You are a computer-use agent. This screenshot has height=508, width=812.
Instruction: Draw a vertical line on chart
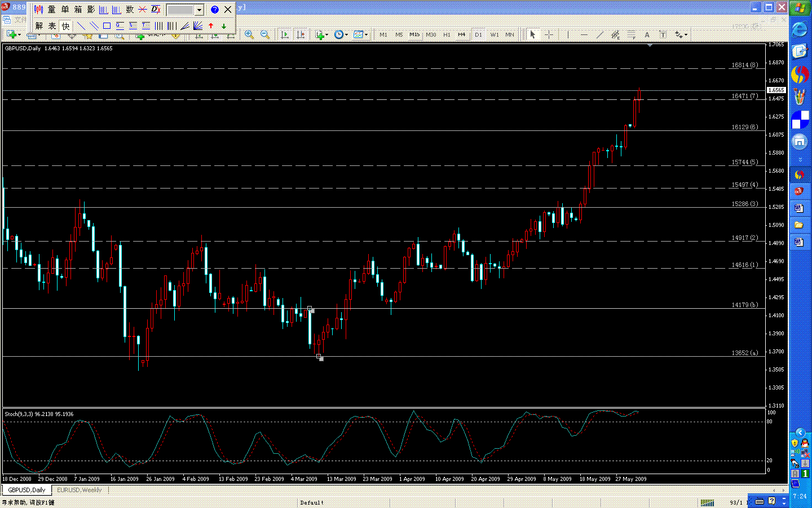[x=568, y=34]
